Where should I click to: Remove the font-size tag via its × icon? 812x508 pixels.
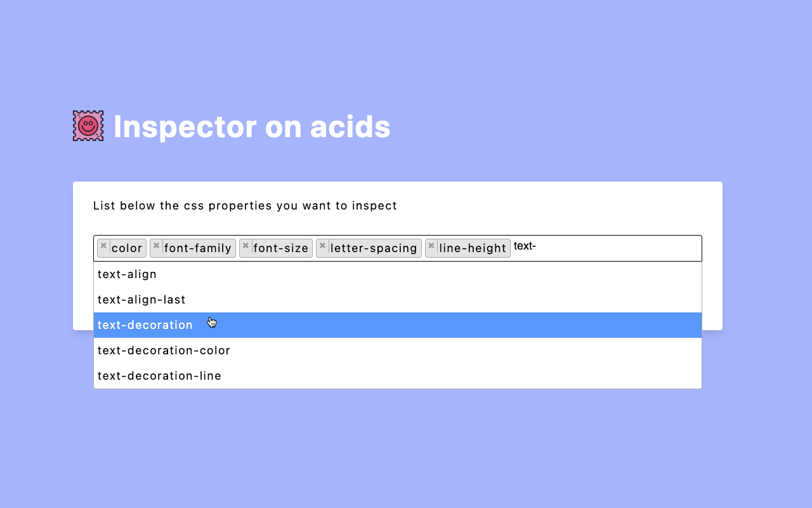click(x=245, y=246)
